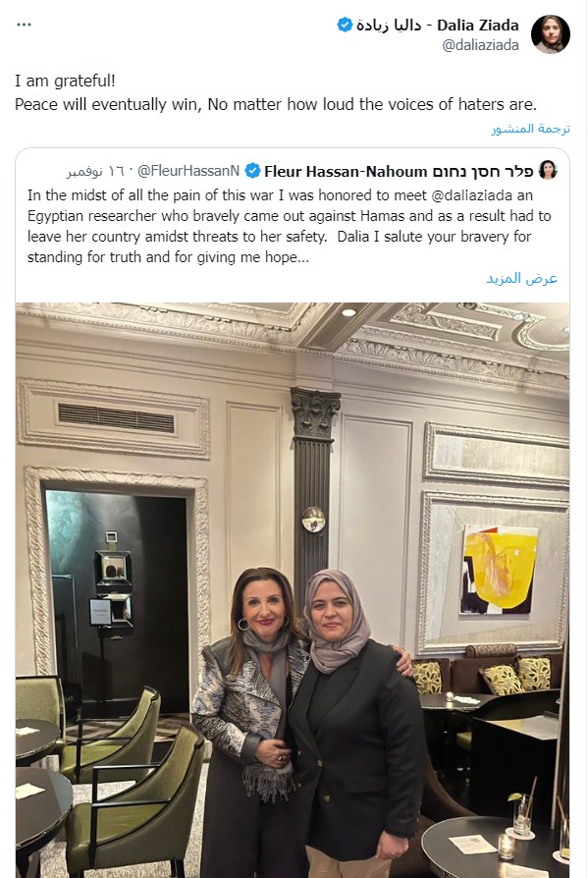Open Fleur Hassan-Nahoum's display name
This screenshot has width=588, height=878.
(x=399, y=171)
